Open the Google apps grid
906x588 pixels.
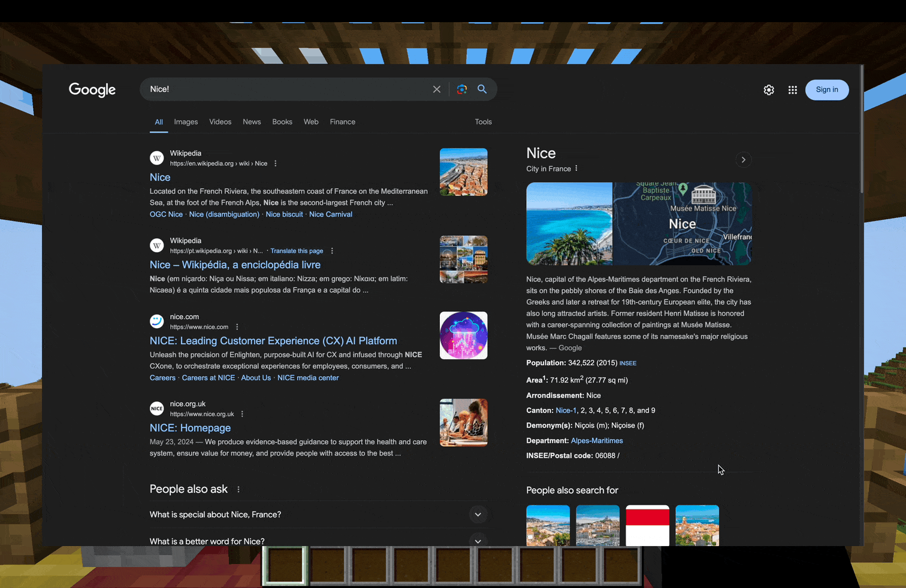792,90
